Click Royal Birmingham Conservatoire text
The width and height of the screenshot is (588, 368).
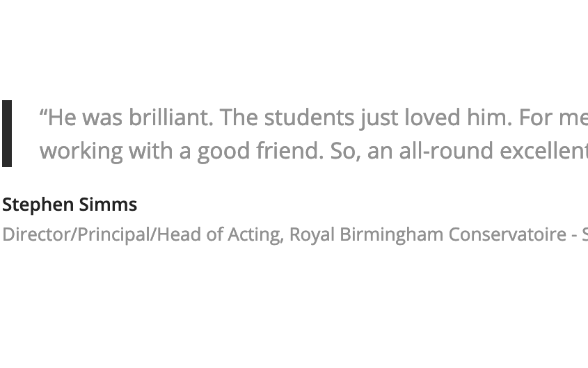coord(427,235)
